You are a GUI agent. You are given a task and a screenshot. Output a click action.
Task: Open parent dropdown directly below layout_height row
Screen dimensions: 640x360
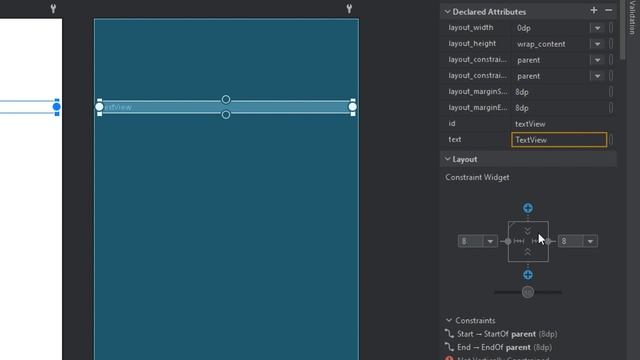[x=597, y=60]
